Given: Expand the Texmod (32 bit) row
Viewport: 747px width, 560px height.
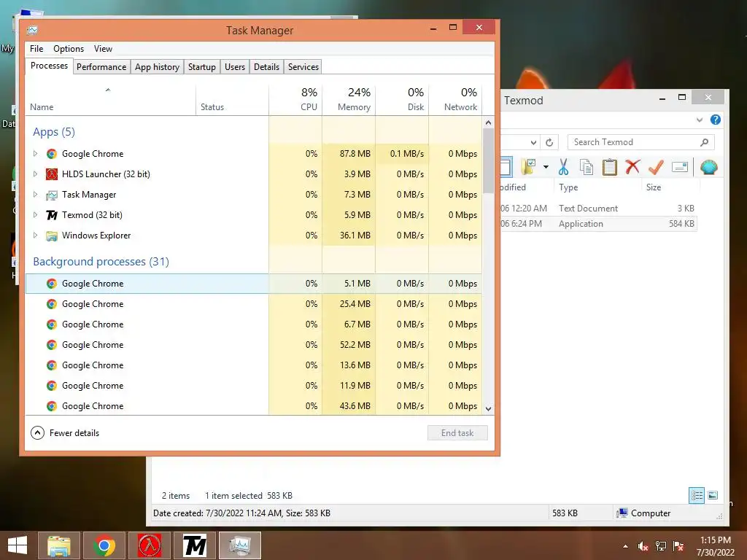Looking at the screenshot, I should tap(35, 215).
